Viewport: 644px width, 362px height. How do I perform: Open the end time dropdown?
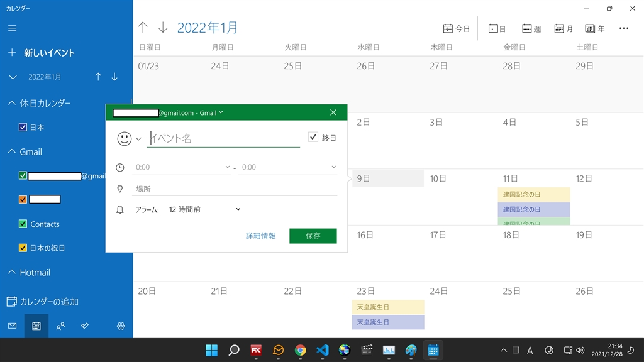(x=287, y=167)
